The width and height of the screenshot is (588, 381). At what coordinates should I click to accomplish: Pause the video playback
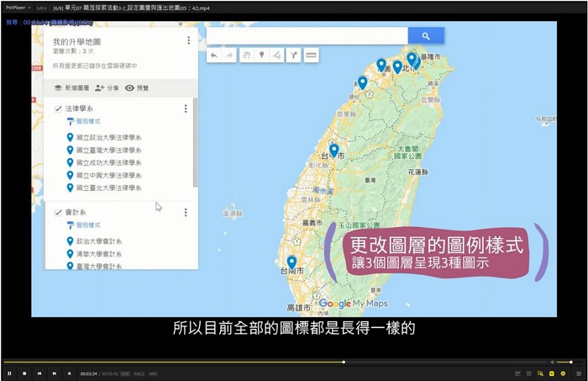(x=9, y=373)
